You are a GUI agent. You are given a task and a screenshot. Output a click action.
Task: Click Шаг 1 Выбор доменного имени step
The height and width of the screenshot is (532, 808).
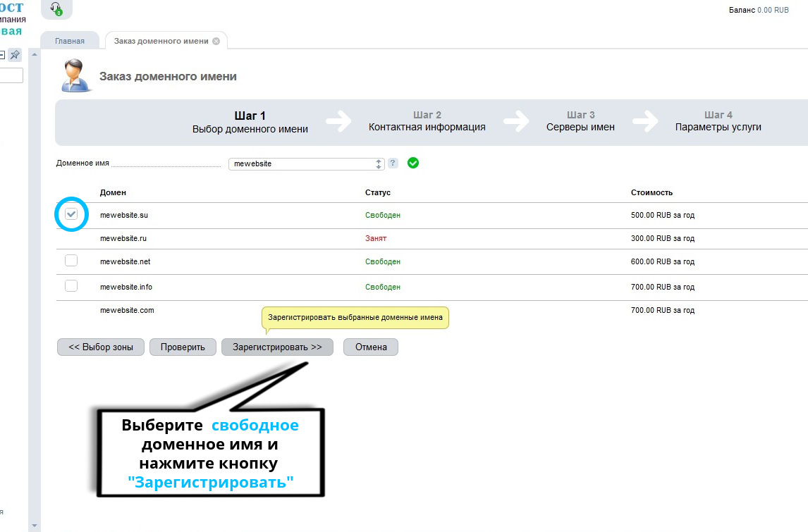pyautogui.click(x=250, y=123)
